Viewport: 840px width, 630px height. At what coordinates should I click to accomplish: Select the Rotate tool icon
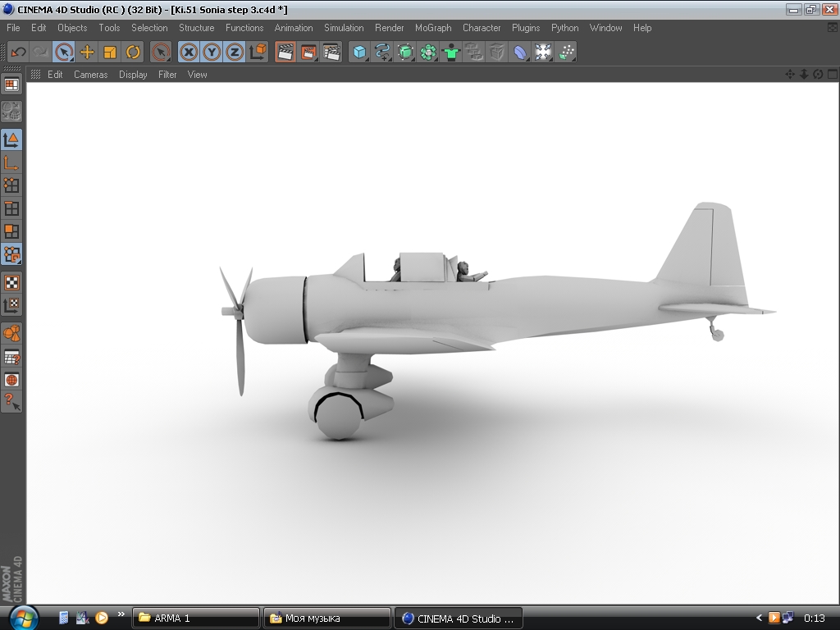[x=133, y=52]
